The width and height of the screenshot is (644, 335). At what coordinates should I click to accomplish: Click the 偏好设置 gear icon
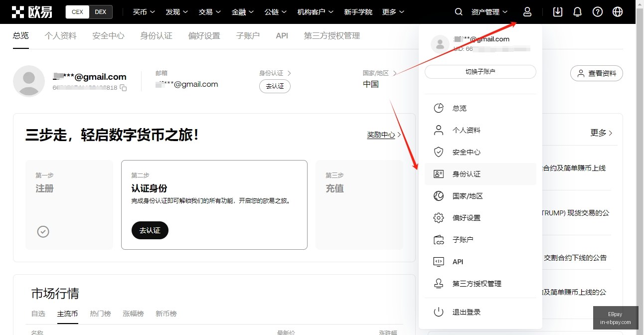tap(439, 218)
